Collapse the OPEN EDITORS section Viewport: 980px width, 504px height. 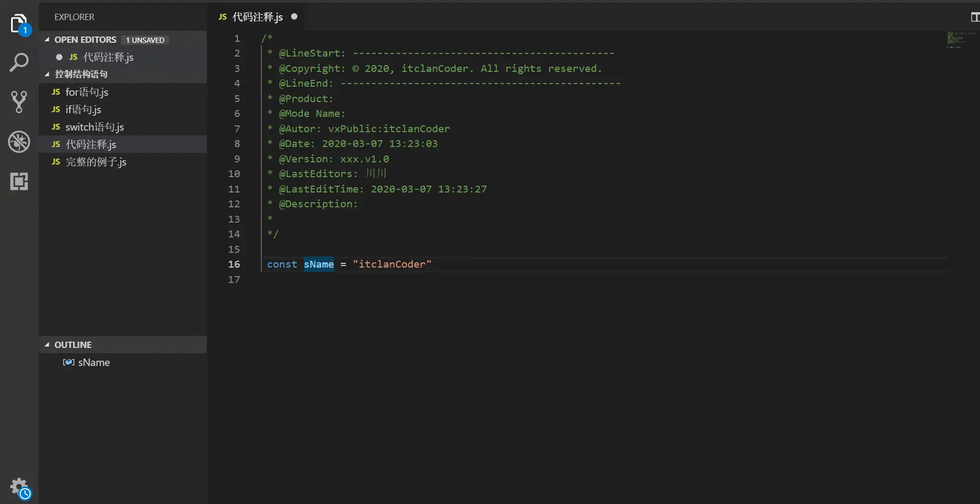[x=47, y=40]
